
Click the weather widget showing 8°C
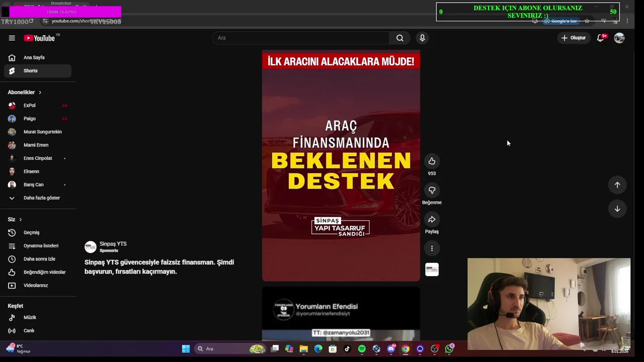pos(18,348)
